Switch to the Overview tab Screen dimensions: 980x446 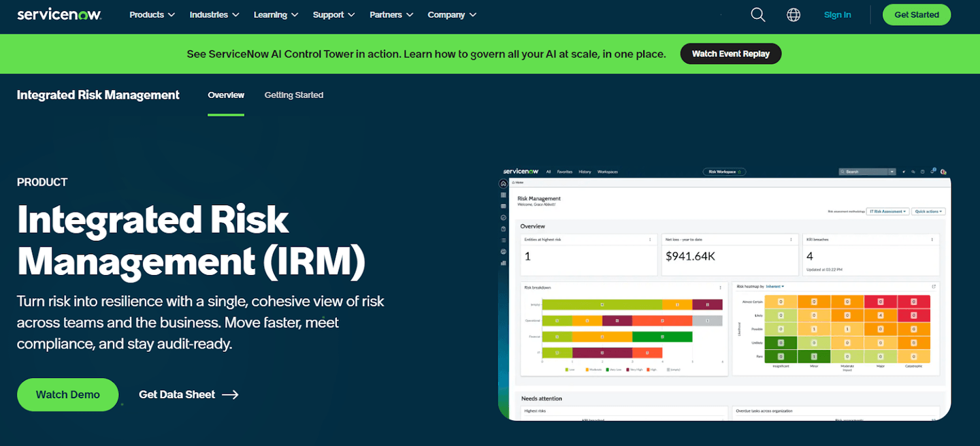pos(226,95)
